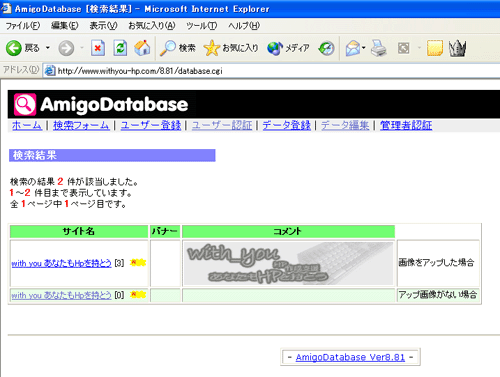Open the Forward history dropdown arrow

[x=82, y=48]
